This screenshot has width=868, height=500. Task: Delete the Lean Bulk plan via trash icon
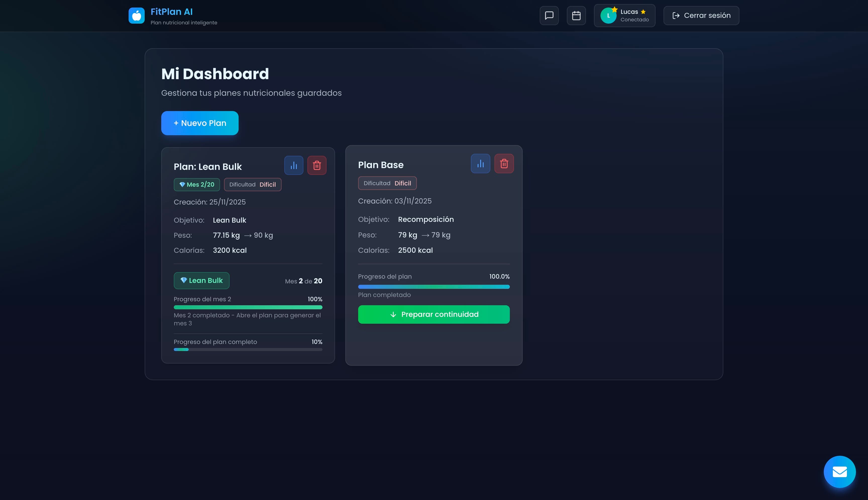tap(316, 165)
